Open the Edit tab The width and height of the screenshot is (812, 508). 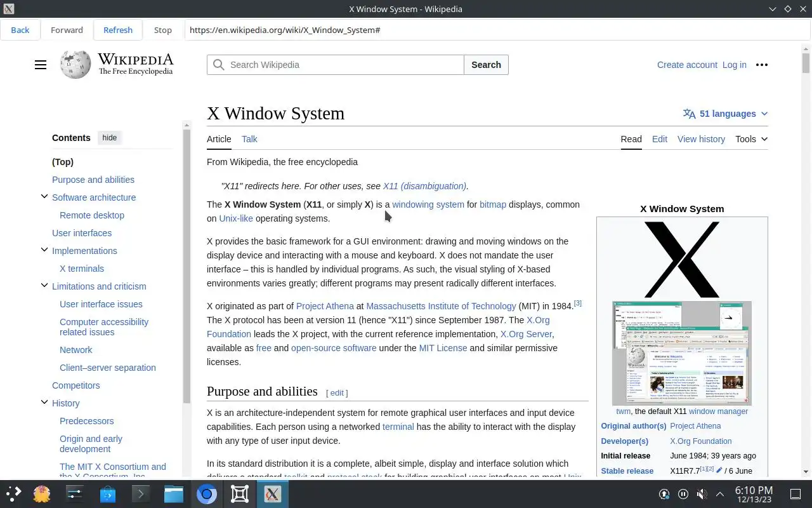tap(660, 139)
